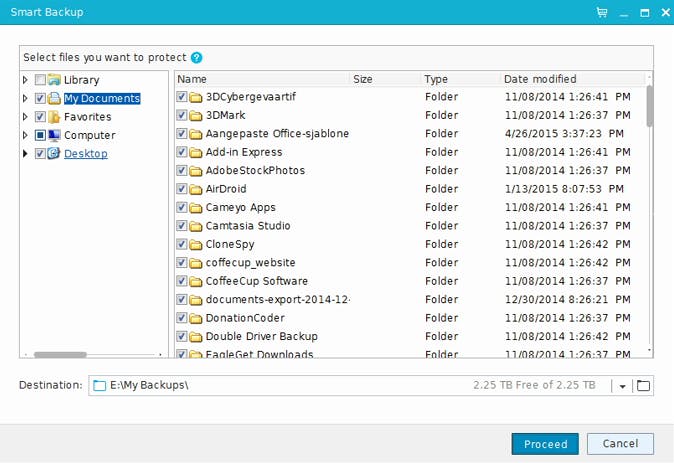Expand the Library tree node
This screenshot has height=463, width=674.
[25, 80]
